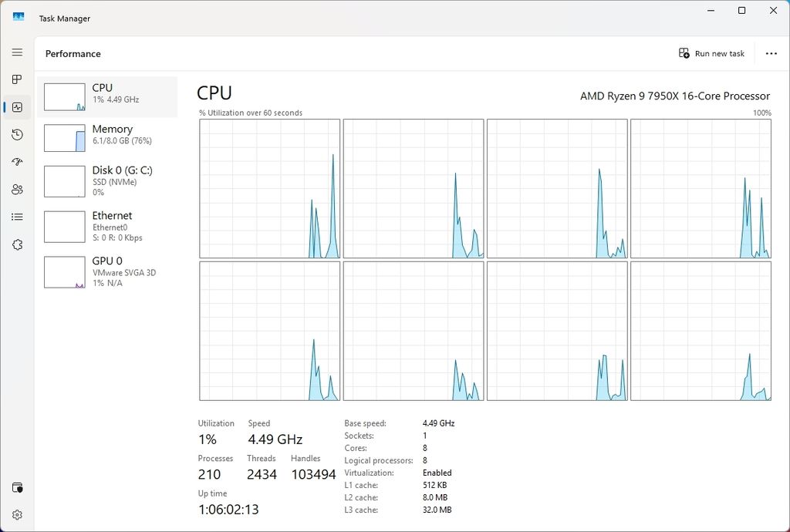Click the Ethernet mini graph thumbnail
The width and height of the screenshot is (790, 532).
coord(65,227)
